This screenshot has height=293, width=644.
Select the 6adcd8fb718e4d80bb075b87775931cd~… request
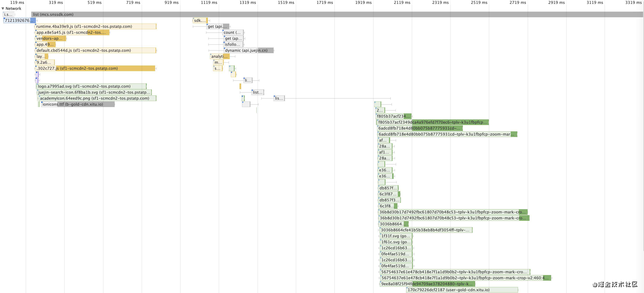pos(420,128)
